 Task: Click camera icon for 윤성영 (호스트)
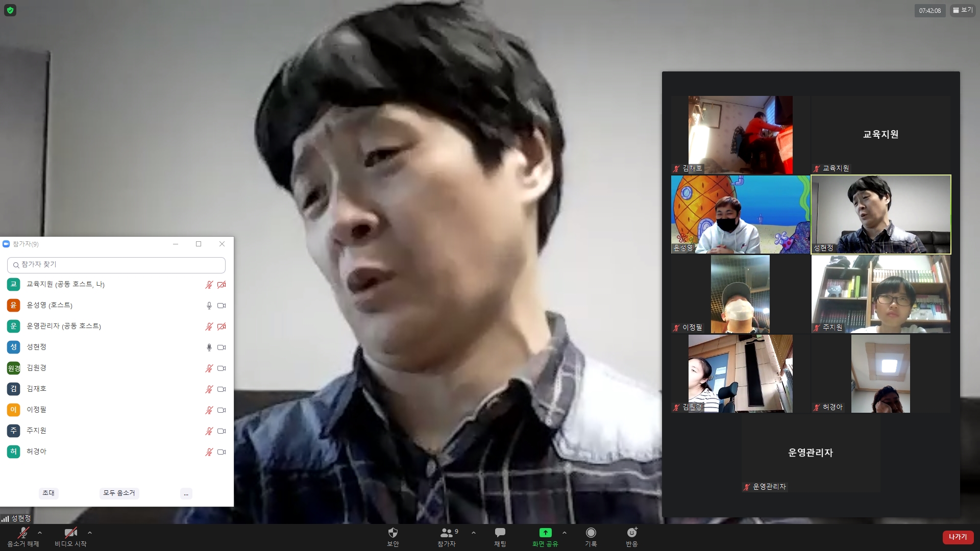pyautogui.click(x=222, y=306)
